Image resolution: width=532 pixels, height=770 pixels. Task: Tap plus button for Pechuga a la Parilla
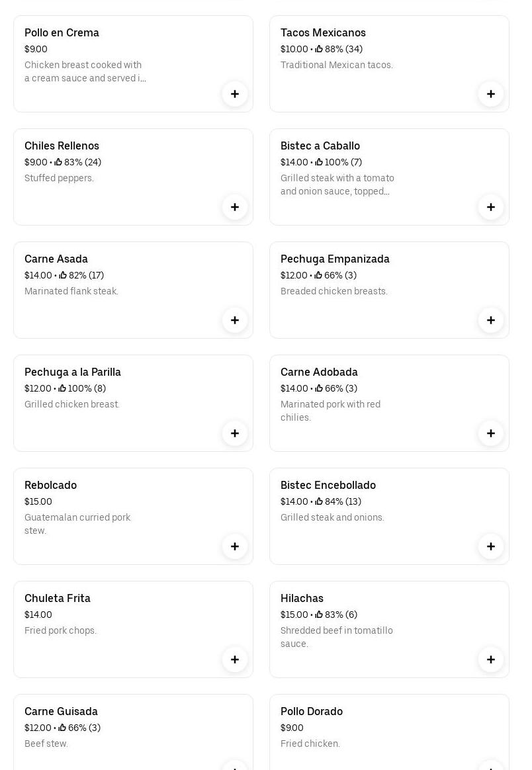(x=235, y=433)
